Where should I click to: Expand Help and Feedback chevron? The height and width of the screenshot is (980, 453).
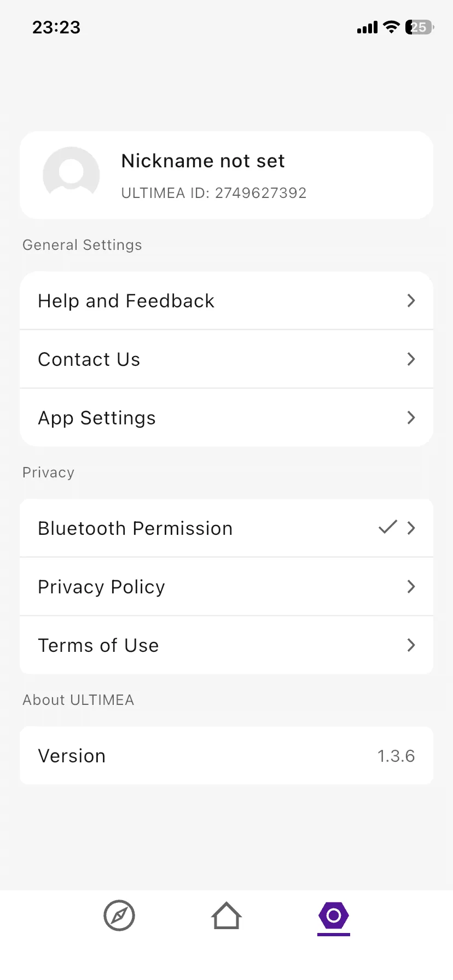coord(411,300)
